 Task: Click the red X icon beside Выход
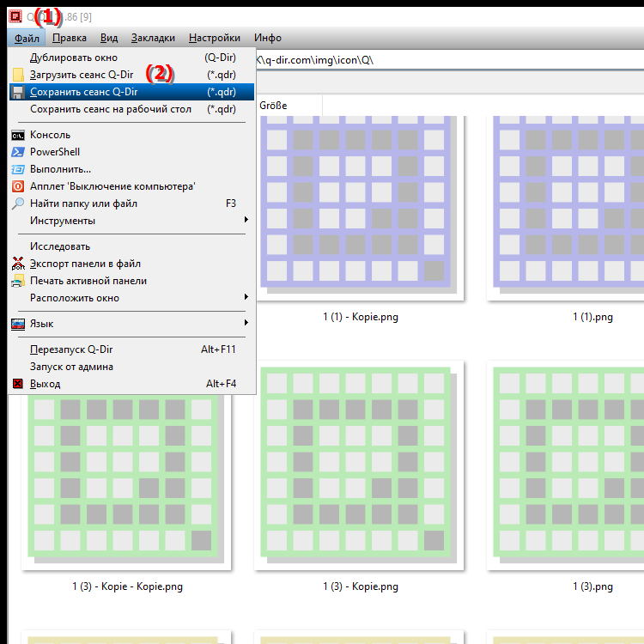(x=18, y=384)
